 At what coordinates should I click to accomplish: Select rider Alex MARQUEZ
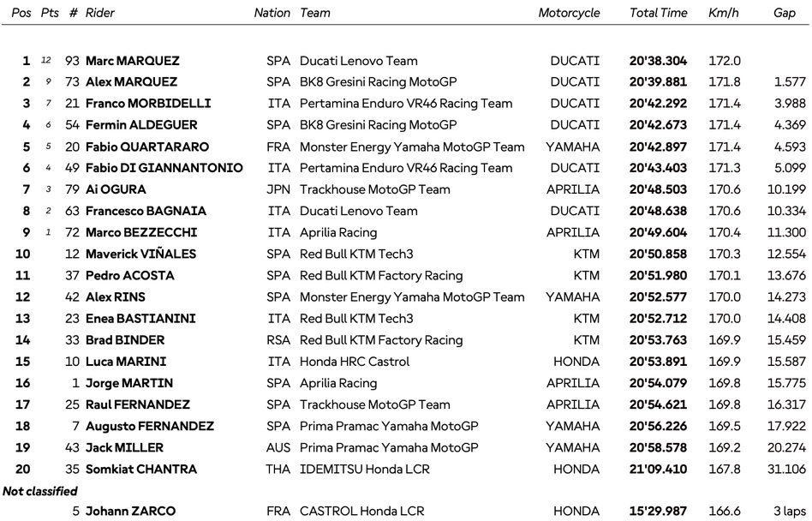(x=131, y=82)
